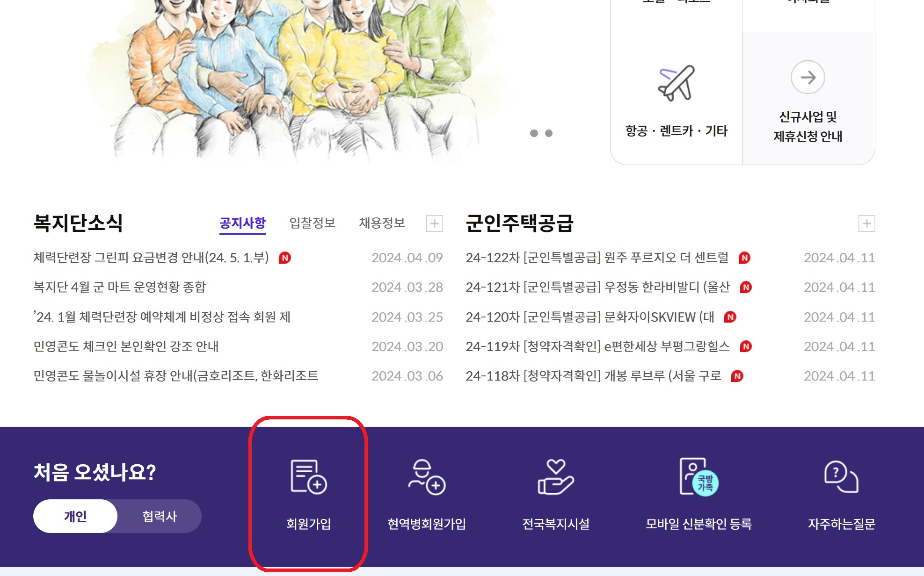Expand 복지단소식 with the plus button
The height and width of the screenshot is (576, 924).
pyautogui.click(x=434, y=223)
